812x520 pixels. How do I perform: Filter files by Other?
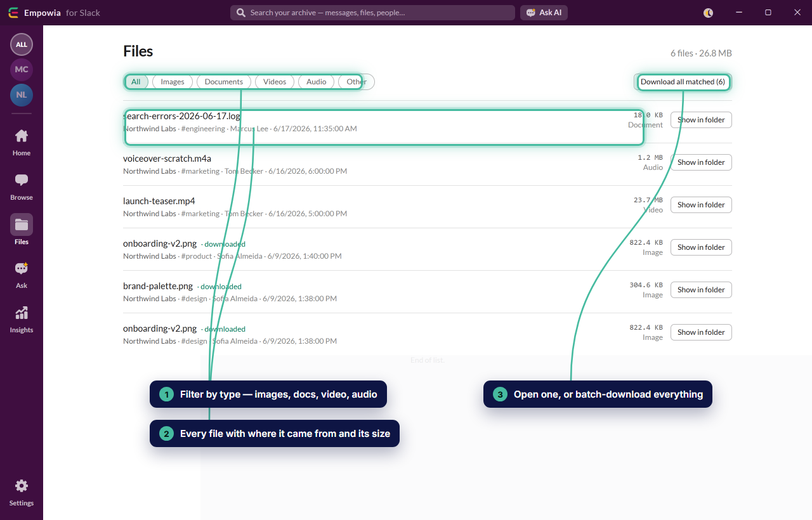click(x=357, y=82)
